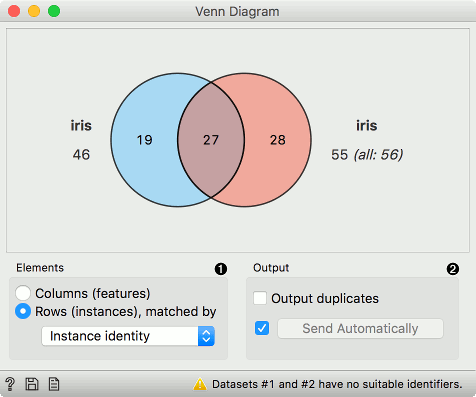
Task: Click the no suitable identifiers warning message
Action: 337,384
